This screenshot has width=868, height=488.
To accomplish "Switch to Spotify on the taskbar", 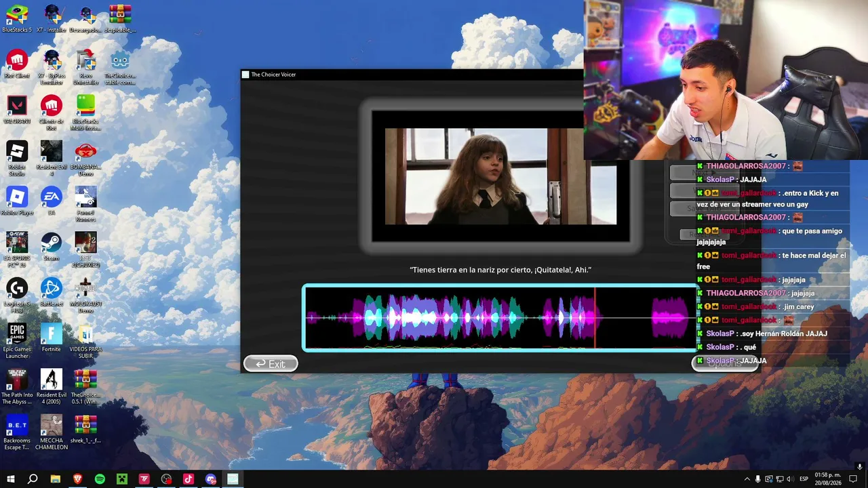I will [100, 479].
